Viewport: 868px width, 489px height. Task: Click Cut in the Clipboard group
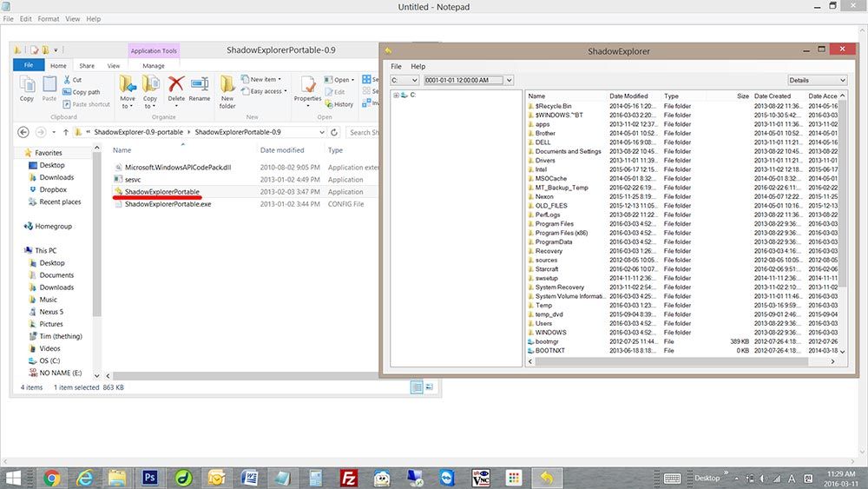pyautogui.click(x=73, y=80)
